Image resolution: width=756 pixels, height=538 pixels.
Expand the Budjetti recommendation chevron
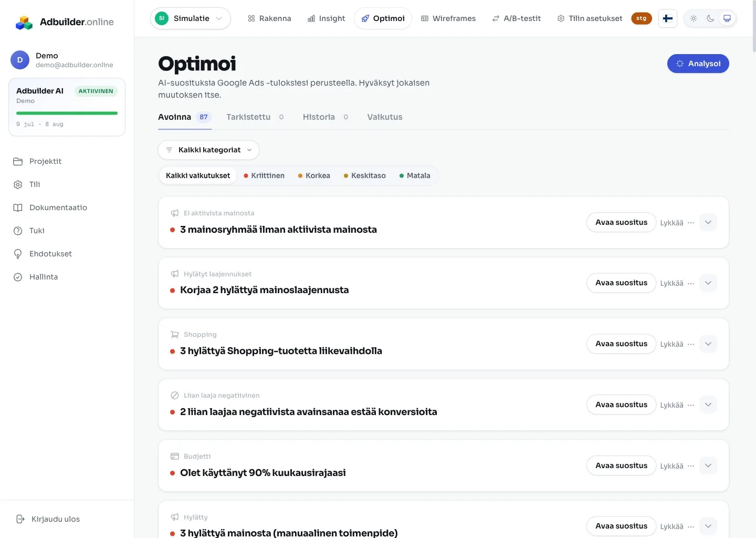(708, 465)
